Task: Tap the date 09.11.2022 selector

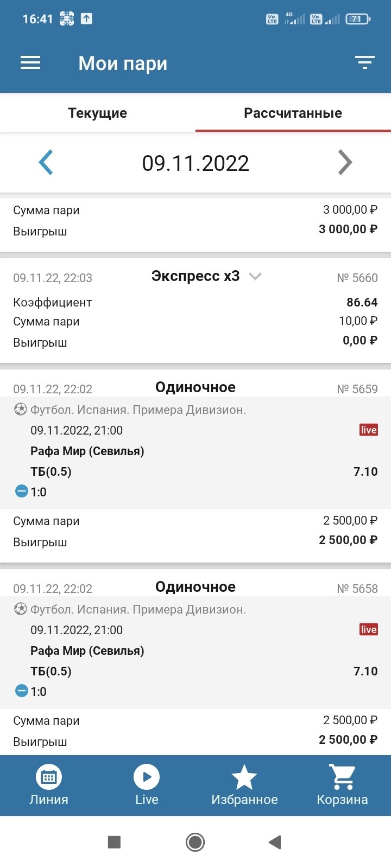Action: coord(195,163)
